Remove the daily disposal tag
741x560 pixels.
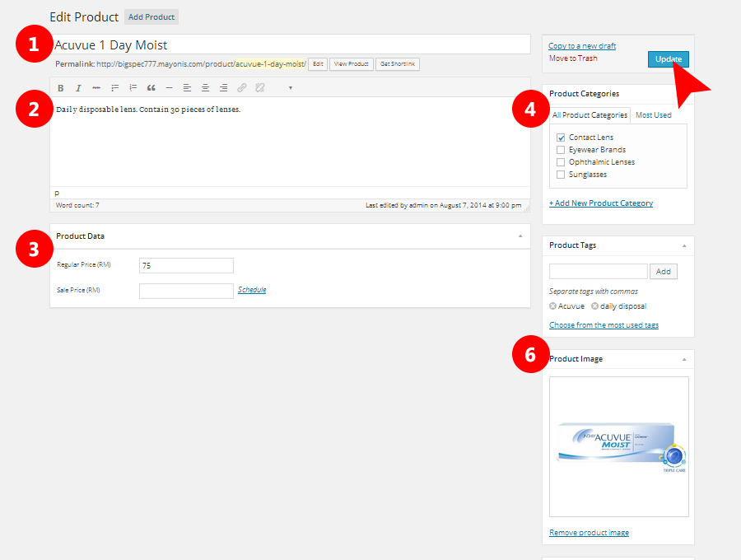595,306
